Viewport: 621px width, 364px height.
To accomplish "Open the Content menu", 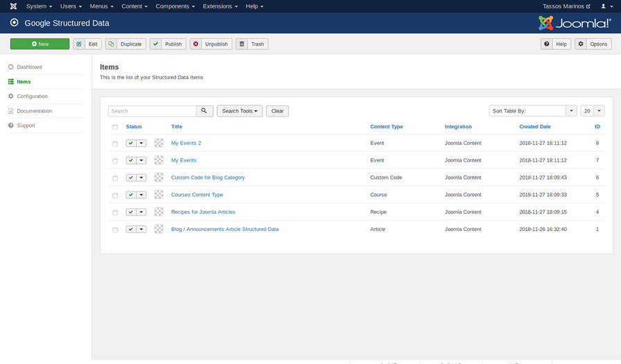I will click(134, 6).
